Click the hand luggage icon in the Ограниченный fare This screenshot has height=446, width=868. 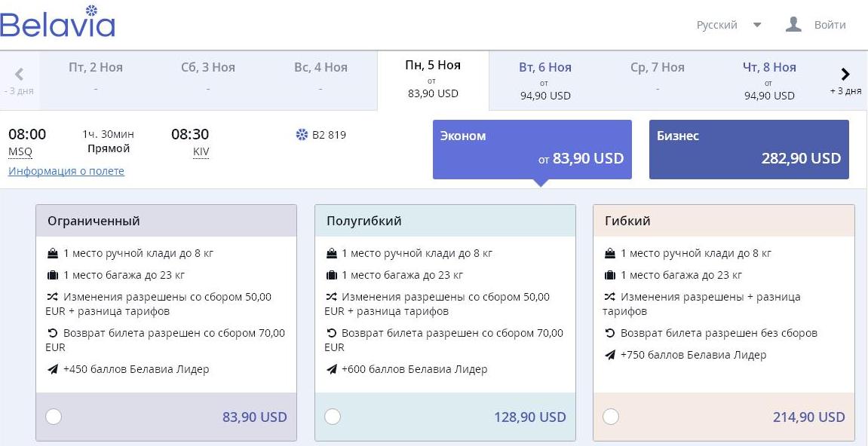[53, 253]
